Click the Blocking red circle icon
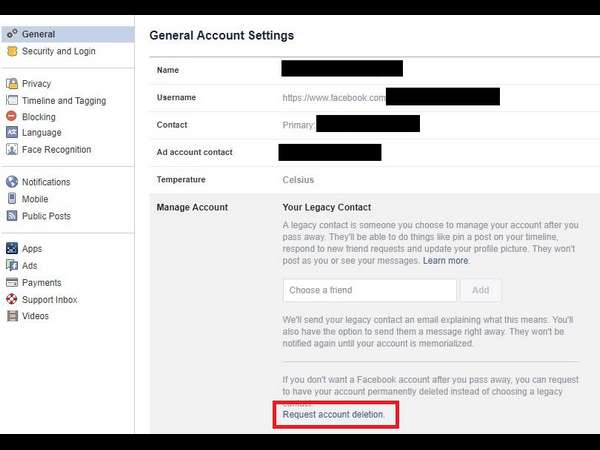The width and height of the screenshot is (600, 450). click(12, 117)
